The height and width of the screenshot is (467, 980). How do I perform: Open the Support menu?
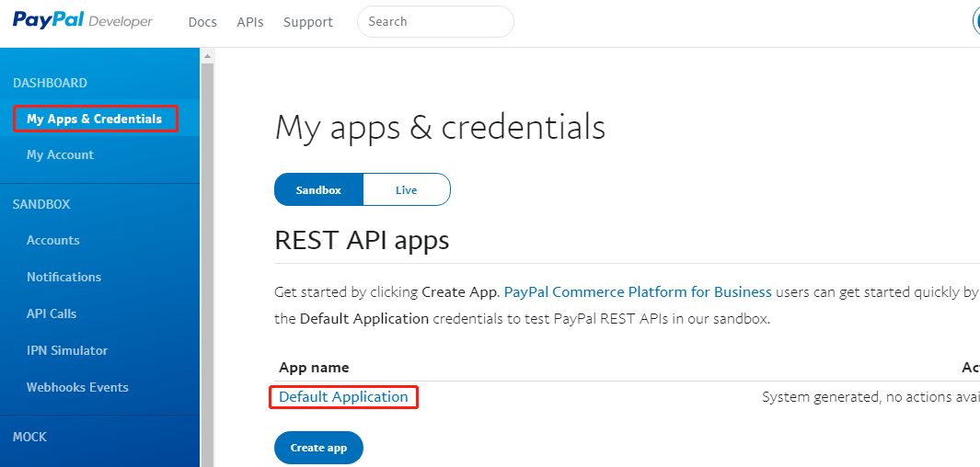pyautogui.click(x=308, y=22)
